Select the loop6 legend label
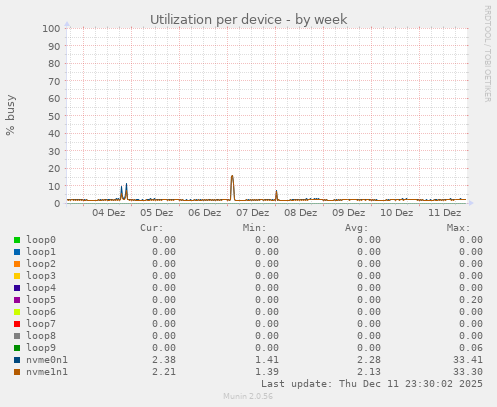The image size is (497, 407). pyautogui.click(x=41, y=312)
